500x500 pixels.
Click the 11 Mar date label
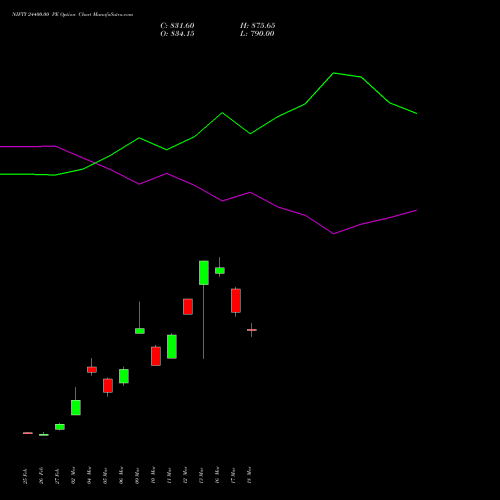(x=170, y=475)
